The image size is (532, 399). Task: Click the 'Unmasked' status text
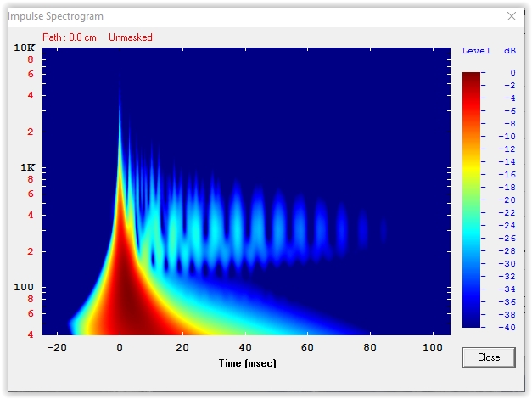pyautogui.click(x=131, y=37)
